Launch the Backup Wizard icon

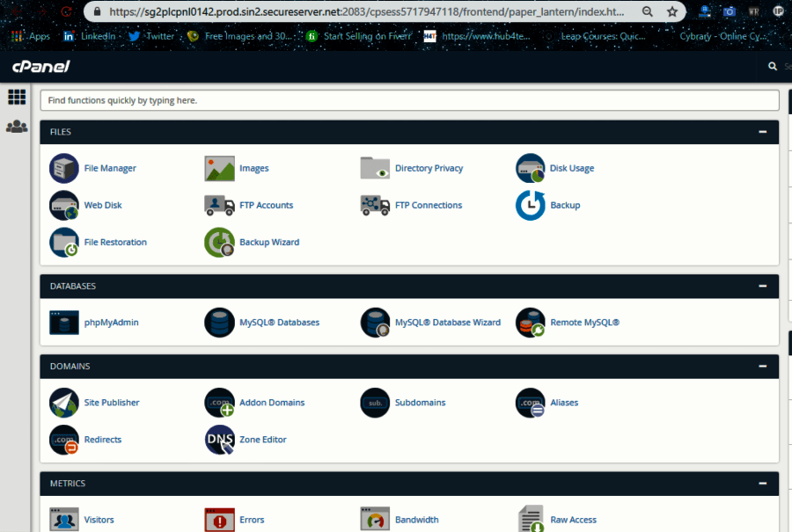(x=219, y=243)
